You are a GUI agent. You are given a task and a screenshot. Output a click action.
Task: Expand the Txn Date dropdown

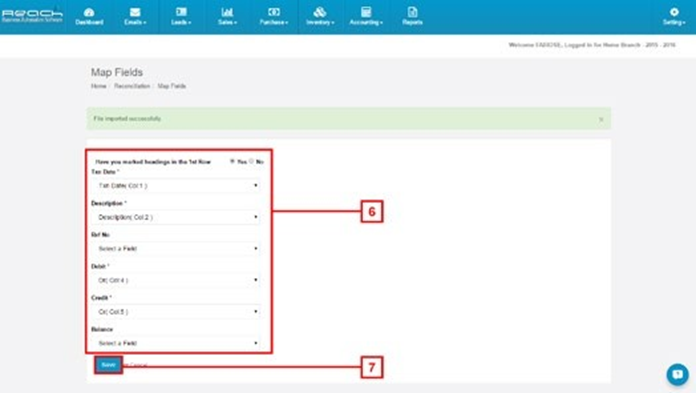click(176, 186)
